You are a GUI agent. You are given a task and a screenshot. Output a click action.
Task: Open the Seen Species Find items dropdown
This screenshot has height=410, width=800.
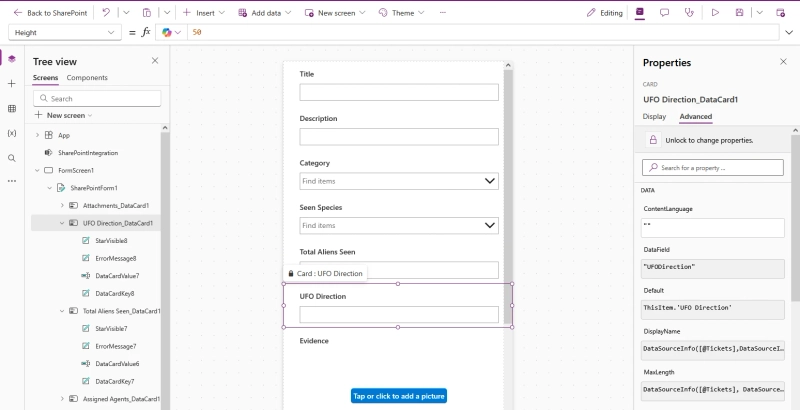[x=399, y=225]
